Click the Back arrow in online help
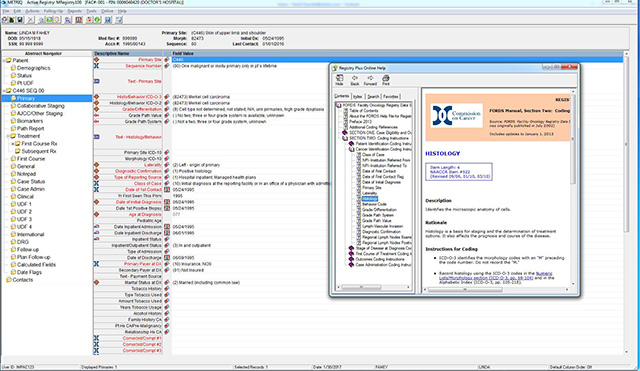The height and width of the screenshot is (371, 640). (355, 78)
